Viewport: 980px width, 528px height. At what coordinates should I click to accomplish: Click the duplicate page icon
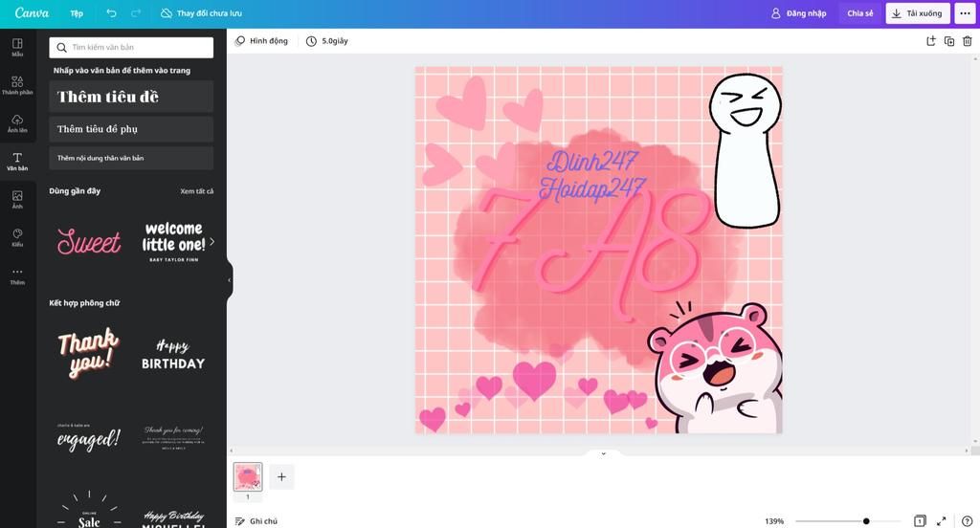(949, 41)
